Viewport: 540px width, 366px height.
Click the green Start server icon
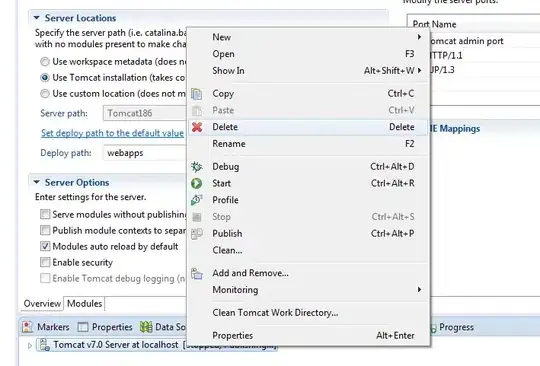pos(197,184)
